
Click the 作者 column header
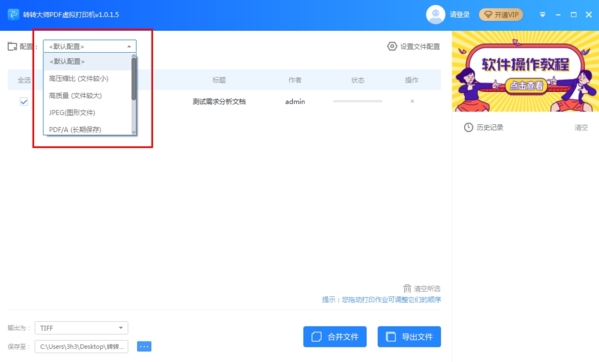coord(295,80)
